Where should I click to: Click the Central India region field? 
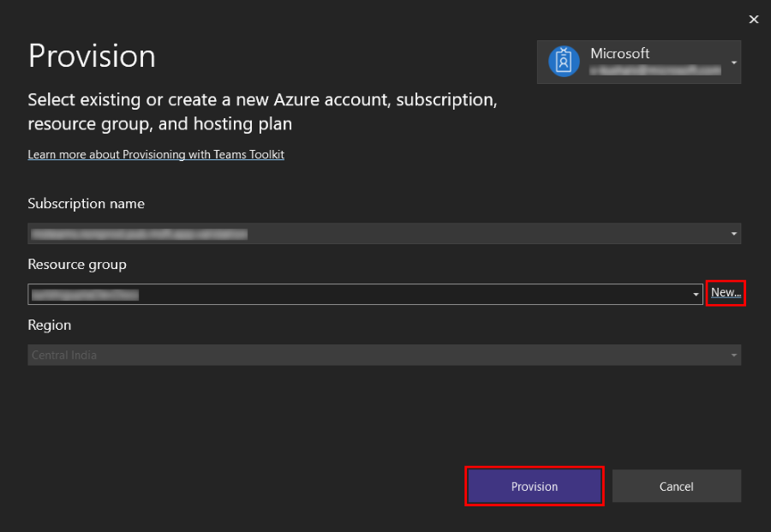click(x=377, y=355)
